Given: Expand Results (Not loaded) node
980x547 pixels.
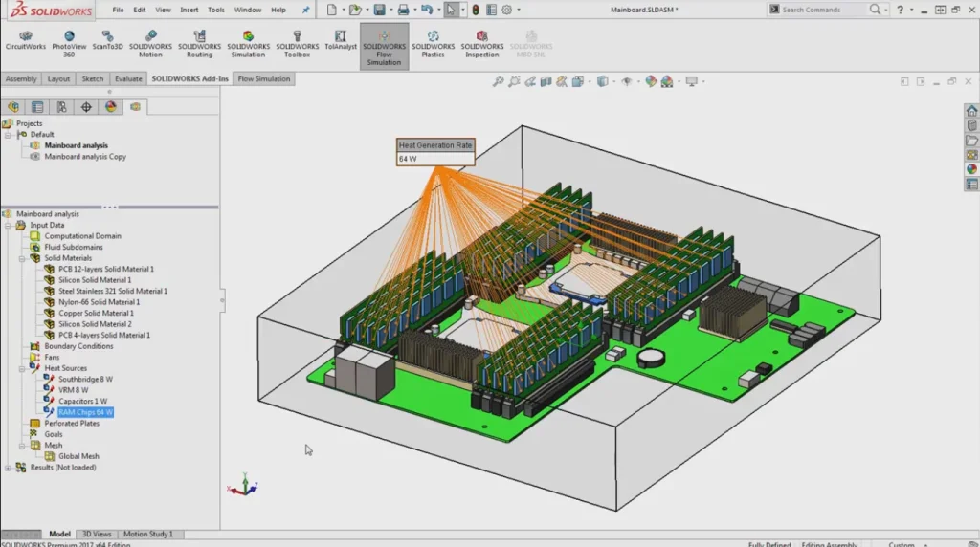Looking at the screenshot, I should 8,468.
